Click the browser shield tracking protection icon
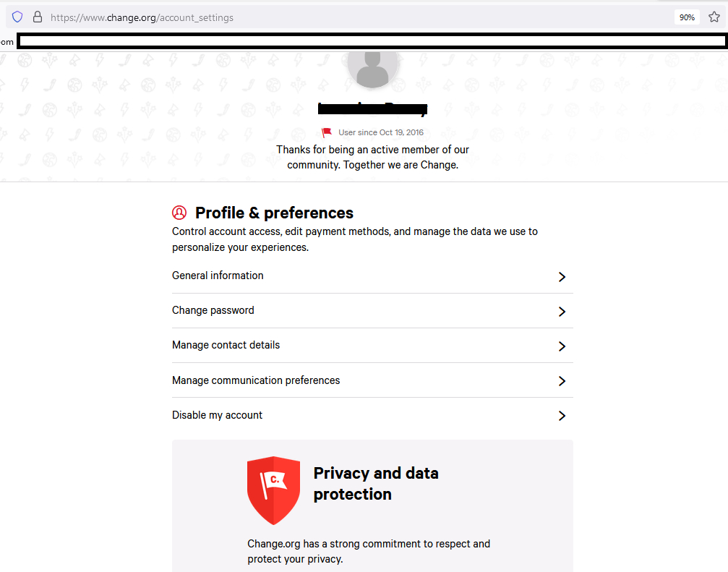Screen dimensions: 728x572 point(17,17)
